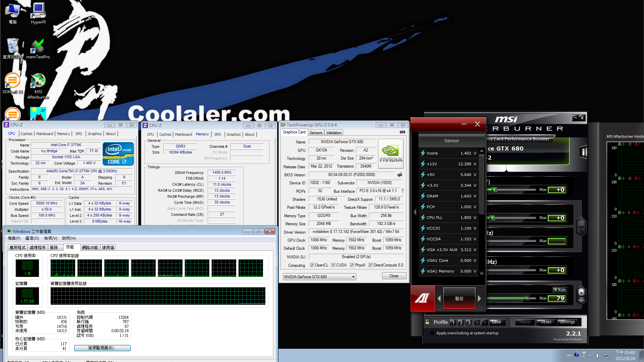This screenshot has width=644, height=362.
Task: Open 處理程序 tab in Task Manager
Action: coord(38,248)
